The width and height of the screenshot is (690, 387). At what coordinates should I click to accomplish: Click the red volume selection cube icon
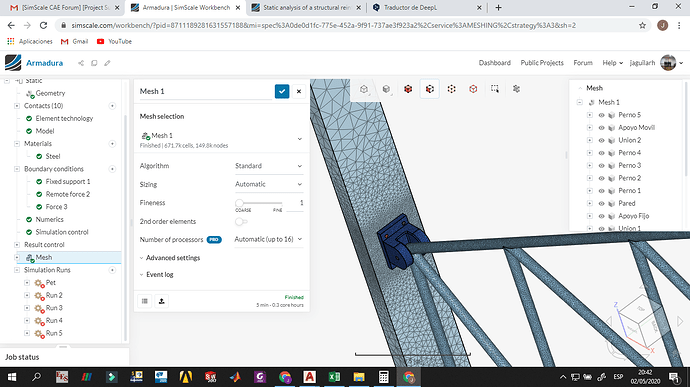pyautogui.click(x=408, y=89)
